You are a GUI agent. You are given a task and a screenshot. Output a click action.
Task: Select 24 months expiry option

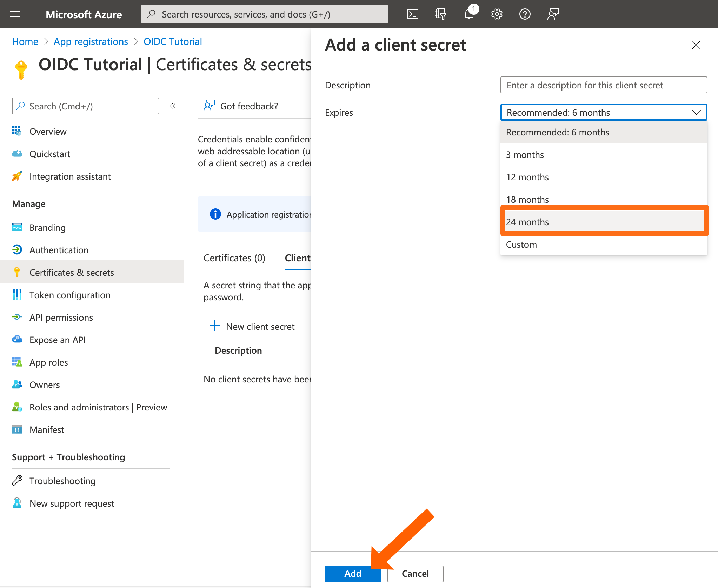603,222
